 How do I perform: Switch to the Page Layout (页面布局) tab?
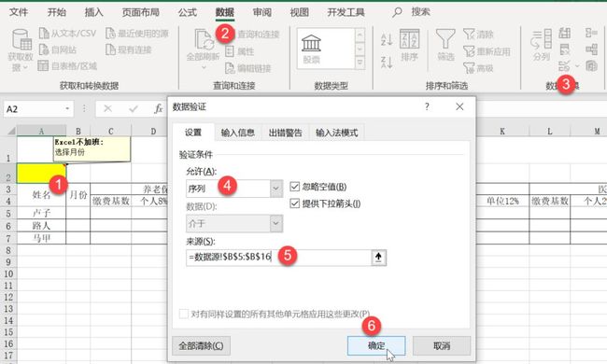[x=141, y=12]
